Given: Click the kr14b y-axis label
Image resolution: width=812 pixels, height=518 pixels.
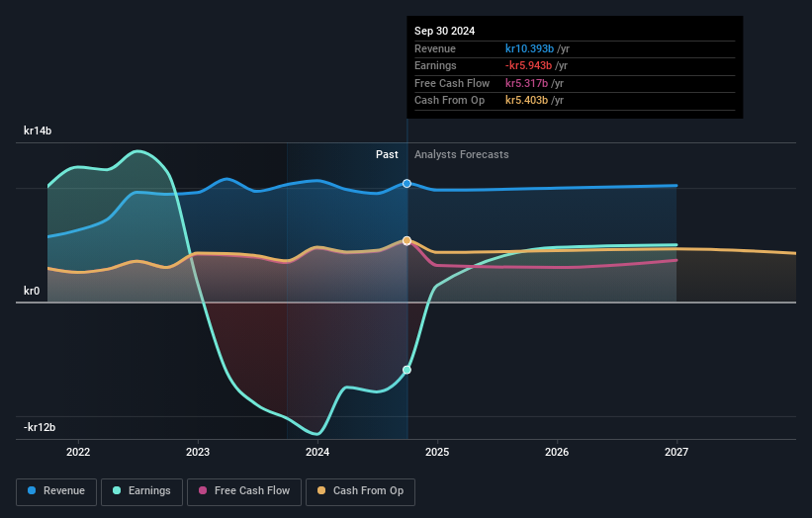Looking at the screenshot, I should (38, 130).
